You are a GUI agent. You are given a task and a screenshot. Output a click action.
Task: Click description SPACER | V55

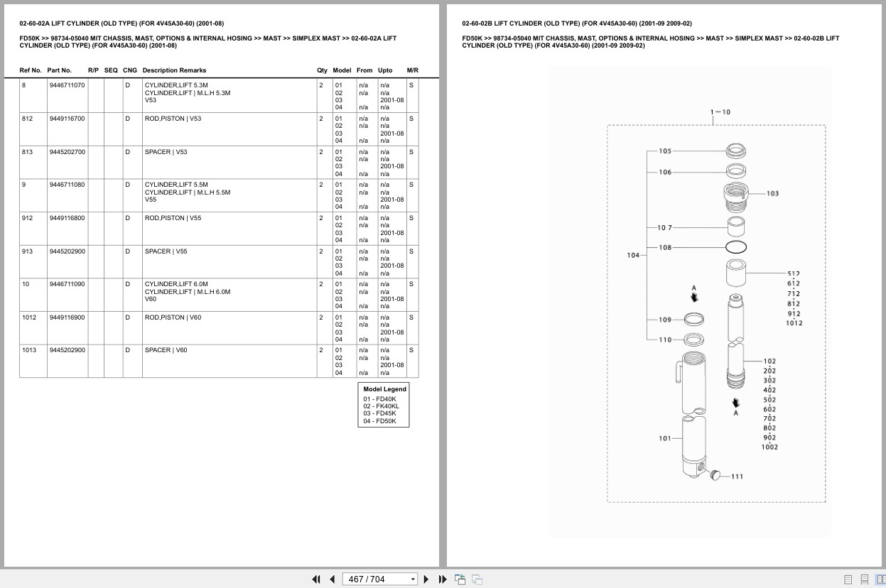tap(166, 251)
